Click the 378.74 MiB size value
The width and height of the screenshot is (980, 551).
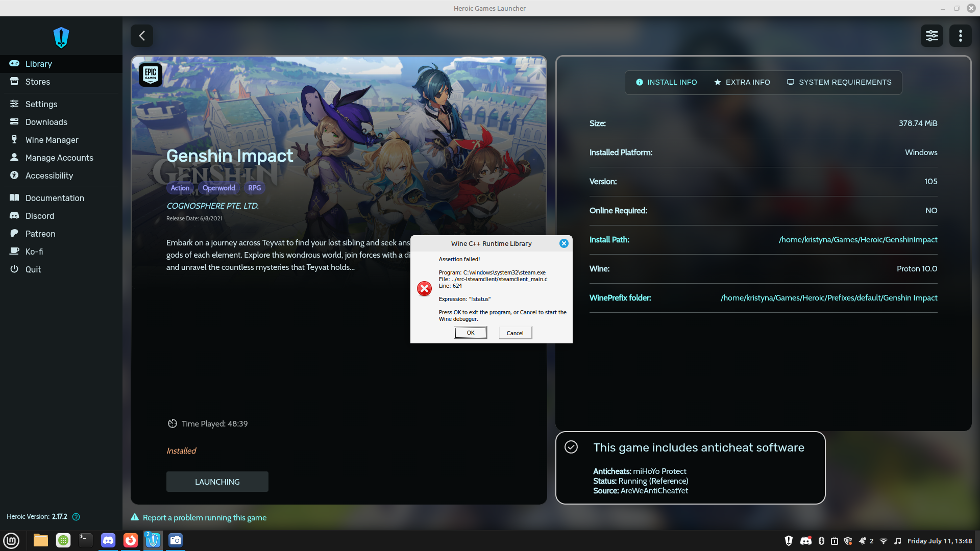coord(918,123)
